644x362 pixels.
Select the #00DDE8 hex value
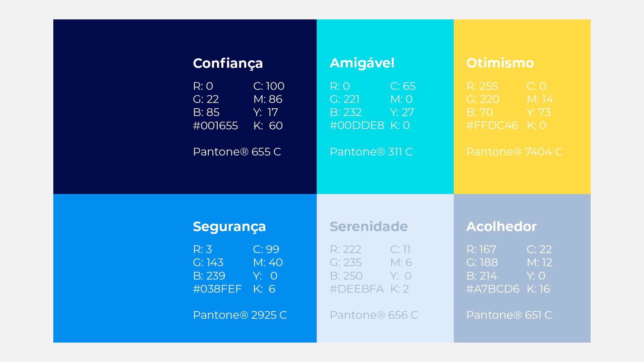[357, 125]
